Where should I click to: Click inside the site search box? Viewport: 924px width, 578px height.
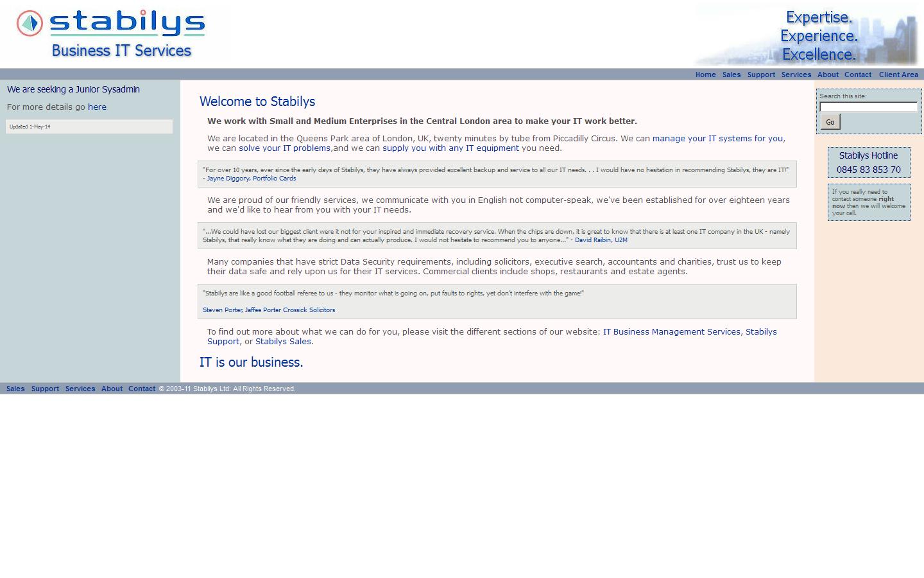(868, 107)
